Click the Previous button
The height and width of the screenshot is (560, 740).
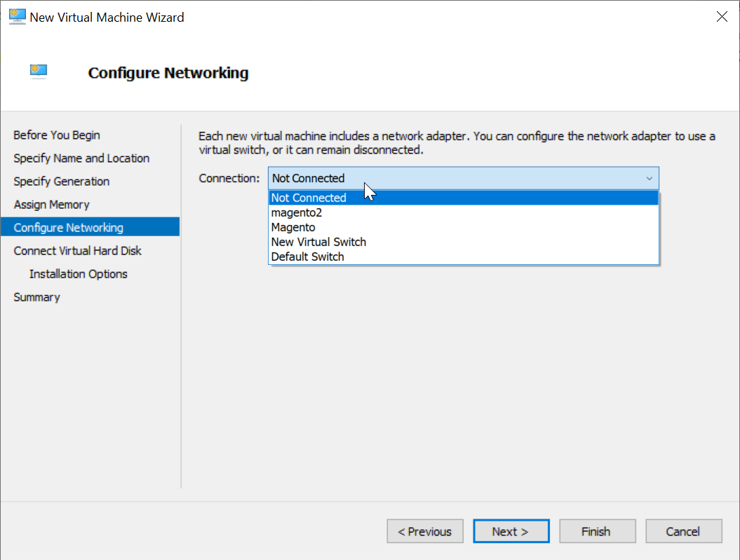pyautogui.click(x=425, y=531)
